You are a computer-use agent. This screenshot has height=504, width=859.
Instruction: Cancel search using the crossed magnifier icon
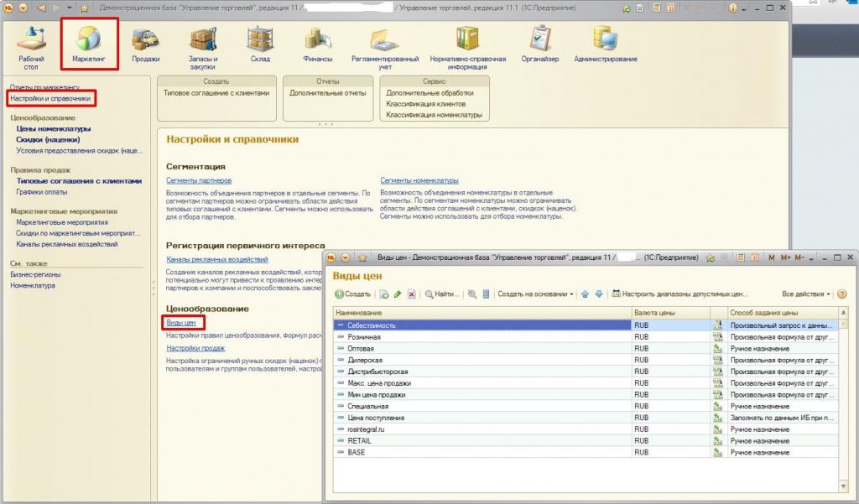click(x=471, y=294)
